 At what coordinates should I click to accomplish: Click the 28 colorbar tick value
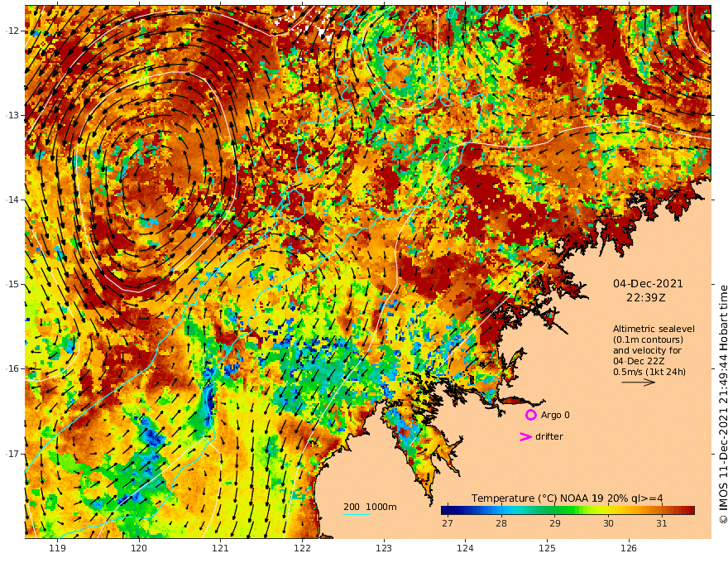click(x=501, y=523)
